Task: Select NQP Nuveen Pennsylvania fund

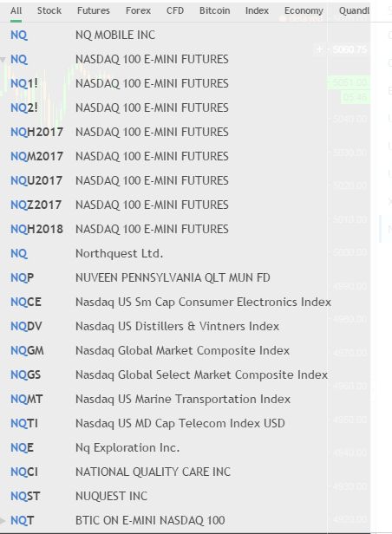Action: (x=185, y=277)
